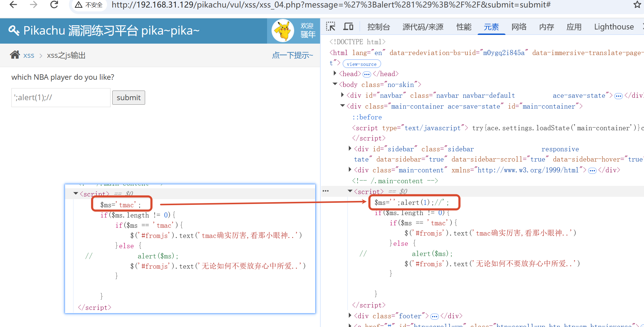Switch to the 控制台 tab
This screenshot has height=327, width=644.
[379, 27]
